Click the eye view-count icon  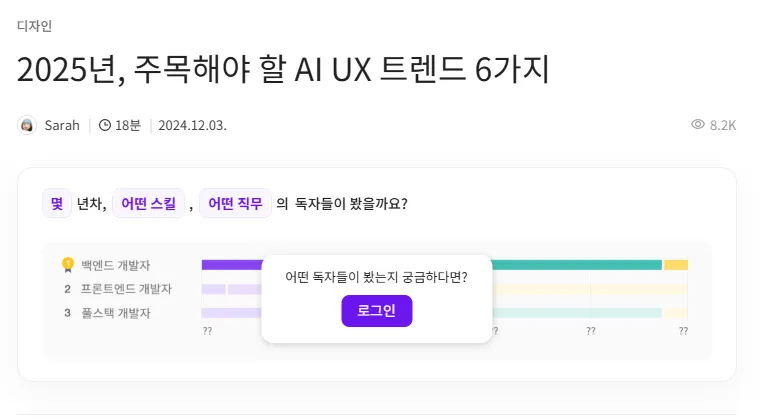[698, 125]
